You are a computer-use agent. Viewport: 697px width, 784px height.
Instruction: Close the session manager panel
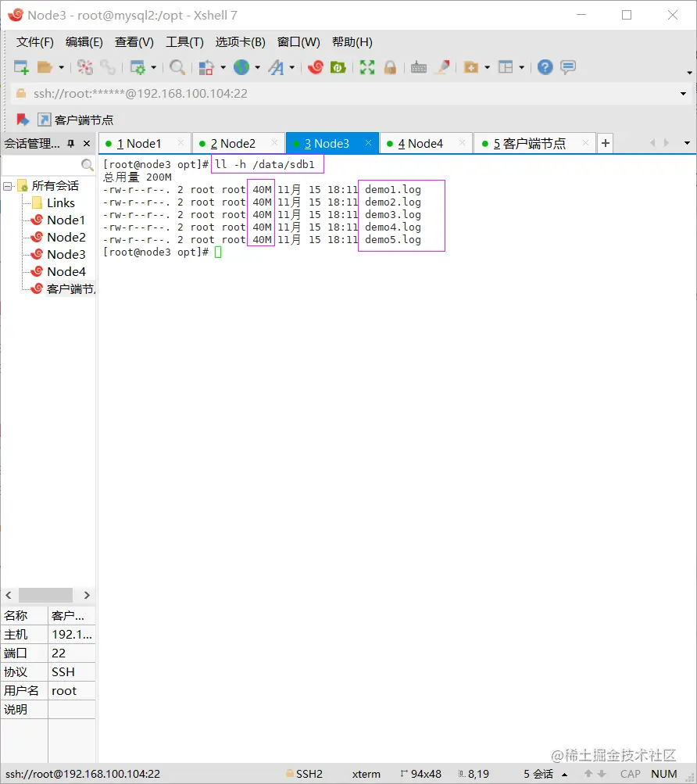point(87,144)
